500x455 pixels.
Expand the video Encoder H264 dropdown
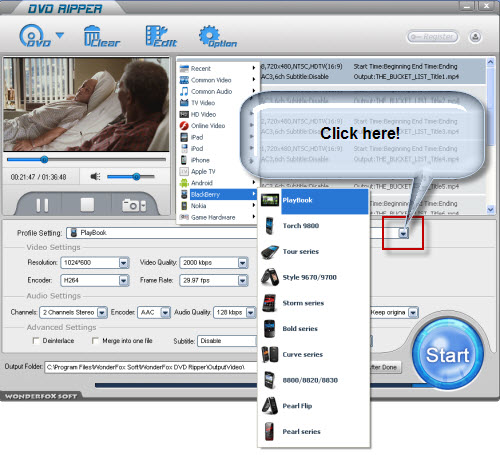[124, 280]
